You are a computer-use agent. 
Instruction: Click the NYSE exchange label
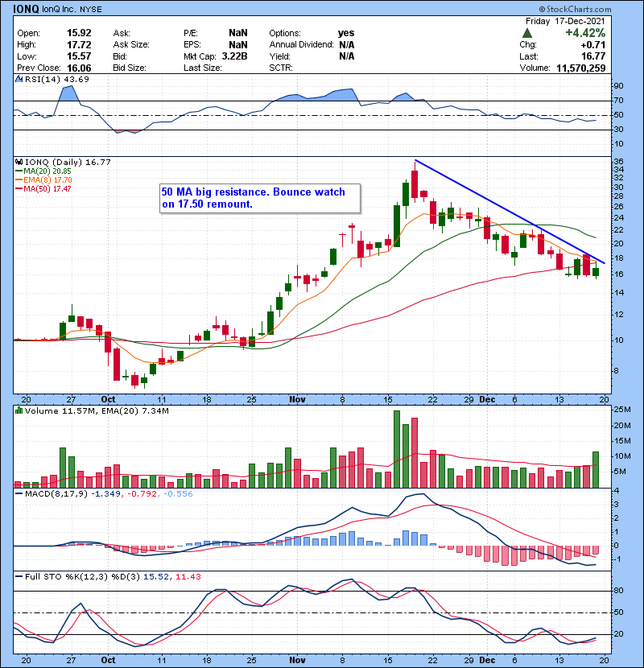(x=91, y=10)
